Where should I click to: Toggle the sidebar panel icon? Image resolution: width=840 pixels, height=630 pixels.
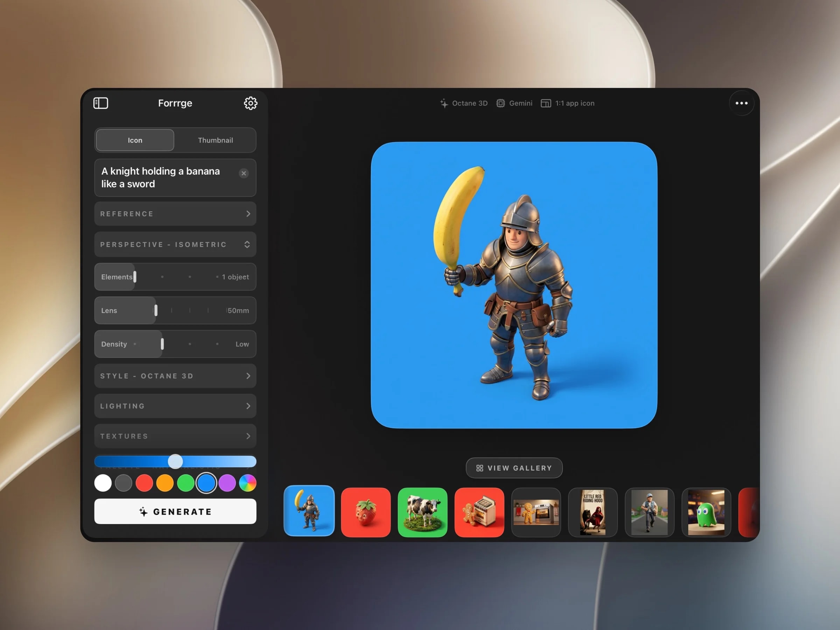pos(101,103)
